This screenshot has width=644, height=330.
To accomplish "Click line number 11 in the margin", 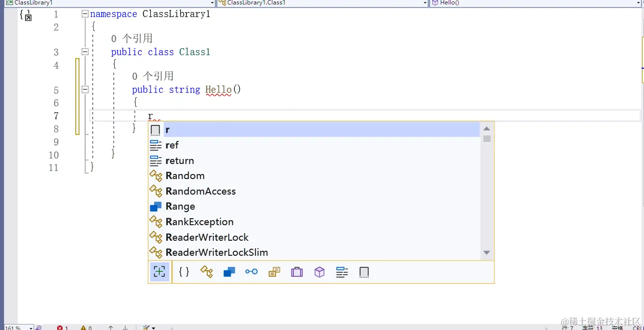I will click(x=54, y=168).
